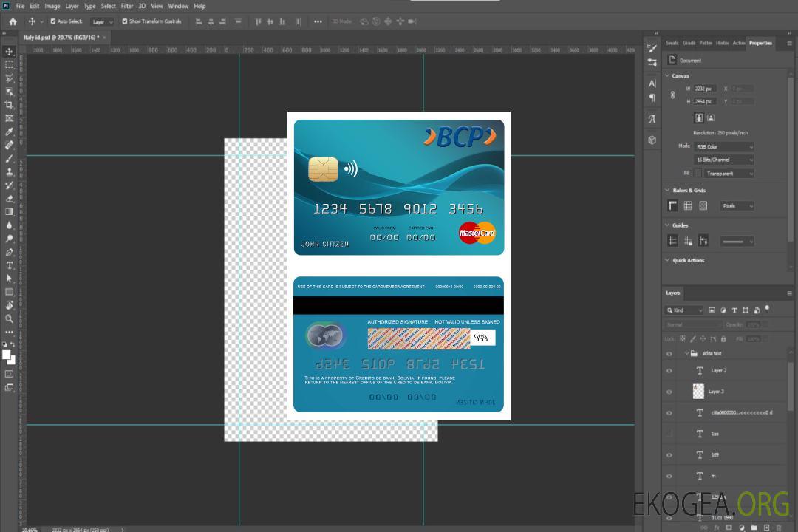The height and width of the screenshot is (532, 798).
Task: Click the Home icon in options bar
Action: (13, 21)
